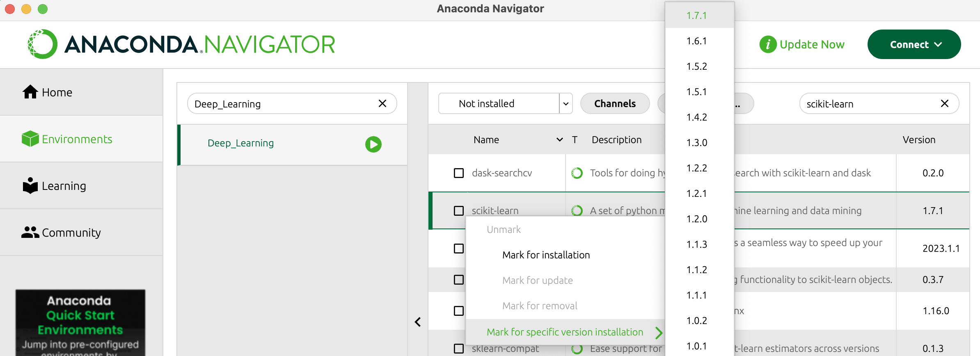Collapse the environments panel with left arrow
The width and height of the screenshot is (980, 356).
418,322
